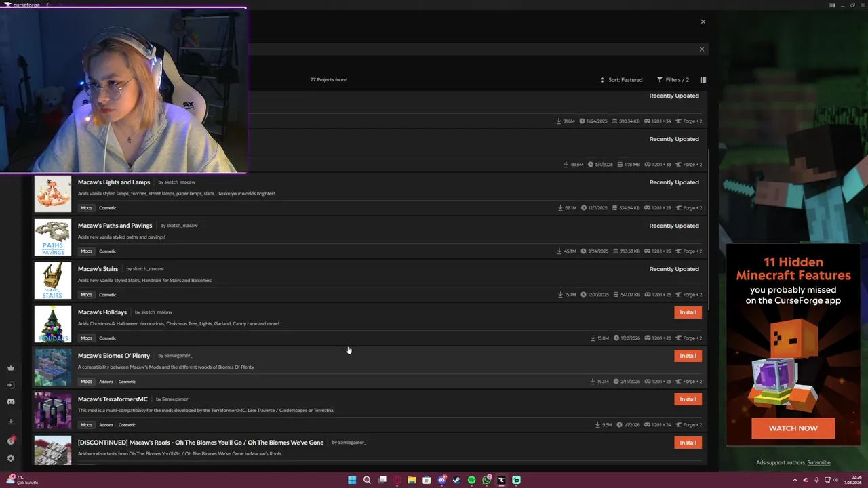Open Macaw's Stairs title
Image resolution: width=868 pixels, height=488 pixels.
tap(98, 269)
